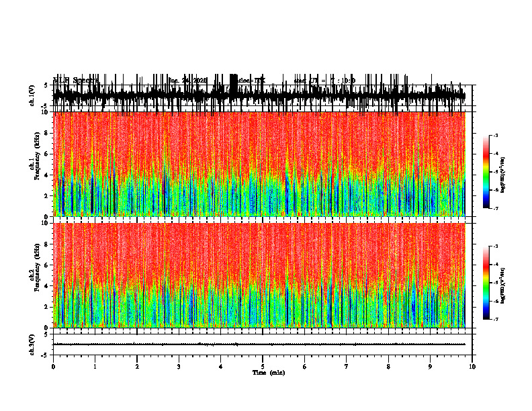Click the ch.1 voltage waveform panel

pyautogui.click(x=263, y=95)
